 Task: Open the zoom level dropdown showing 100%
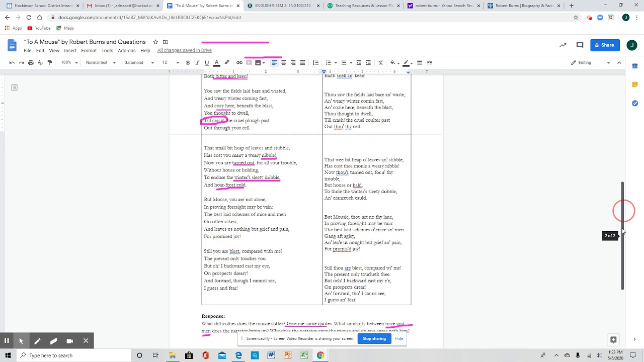point(69,63)
